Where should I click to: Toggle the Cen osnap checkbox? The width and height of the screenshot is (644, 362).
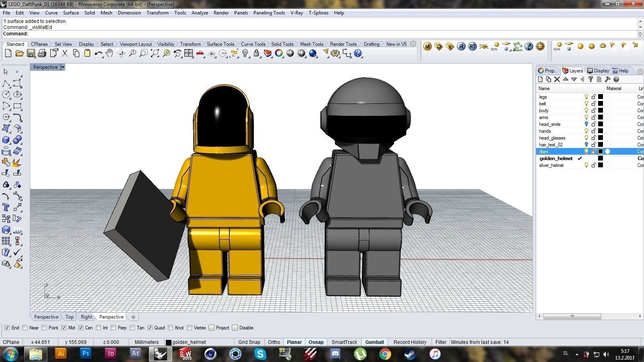[80, 328]
